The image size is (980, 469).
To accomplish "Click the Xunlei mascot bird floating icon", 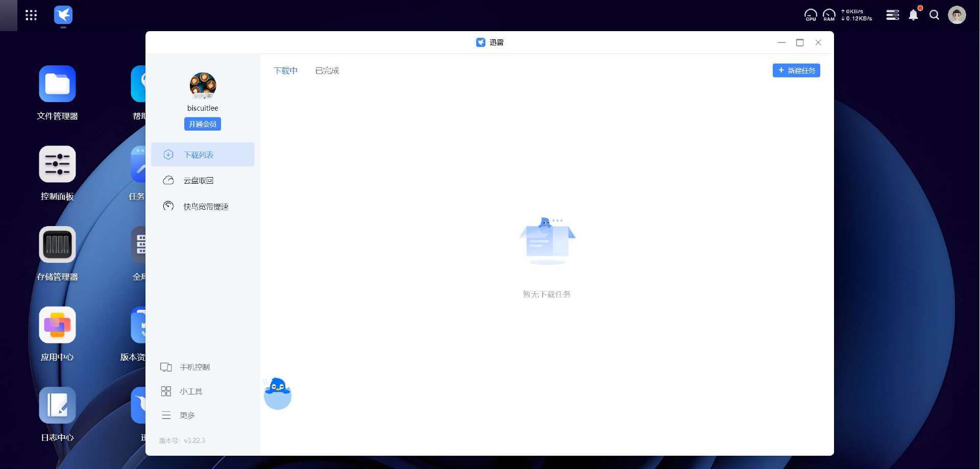I will [x=278, y=393].
